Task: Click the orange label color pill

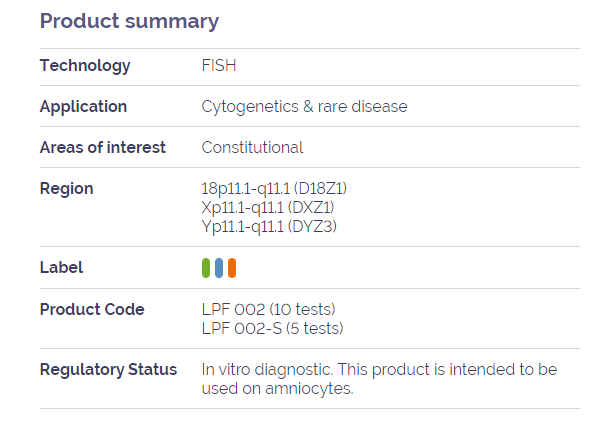Action: pos(232,268)
